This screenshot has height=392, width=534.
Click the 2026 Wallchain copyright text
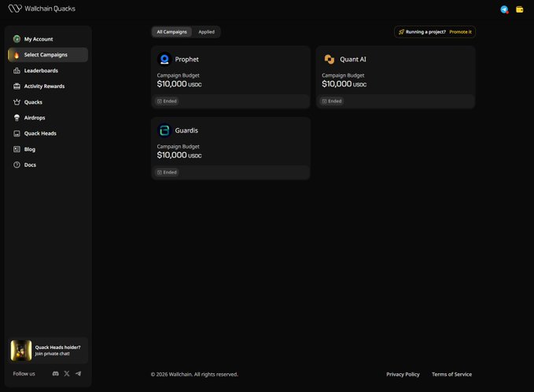194,374
